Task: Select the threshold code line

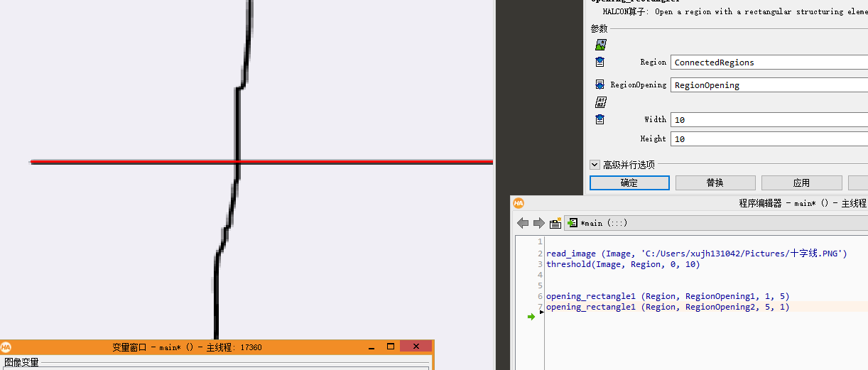Action: (x=623, y=264)
